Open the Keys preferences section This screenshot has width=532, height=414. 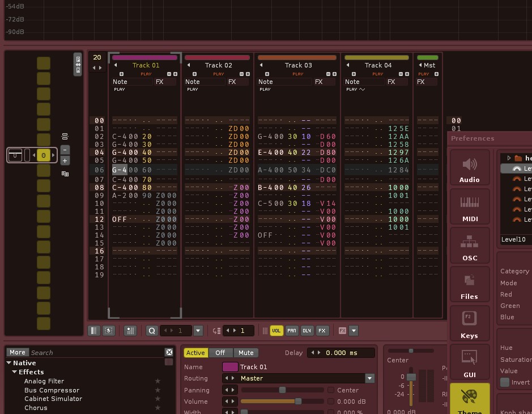(x=470, y=323)
